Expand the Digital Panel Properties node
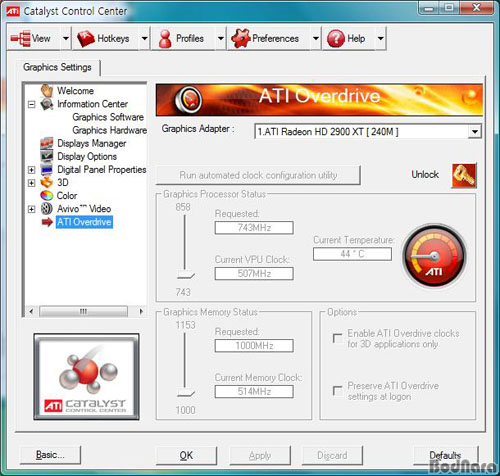The width and height of the screenshot is (500, 476). [x=31, y=170]
